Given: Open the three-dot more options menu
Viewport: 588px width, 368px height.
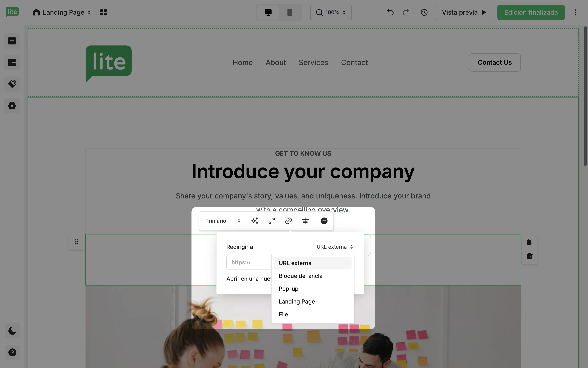Looking at the screenshot, I should [x=575, y=12].
